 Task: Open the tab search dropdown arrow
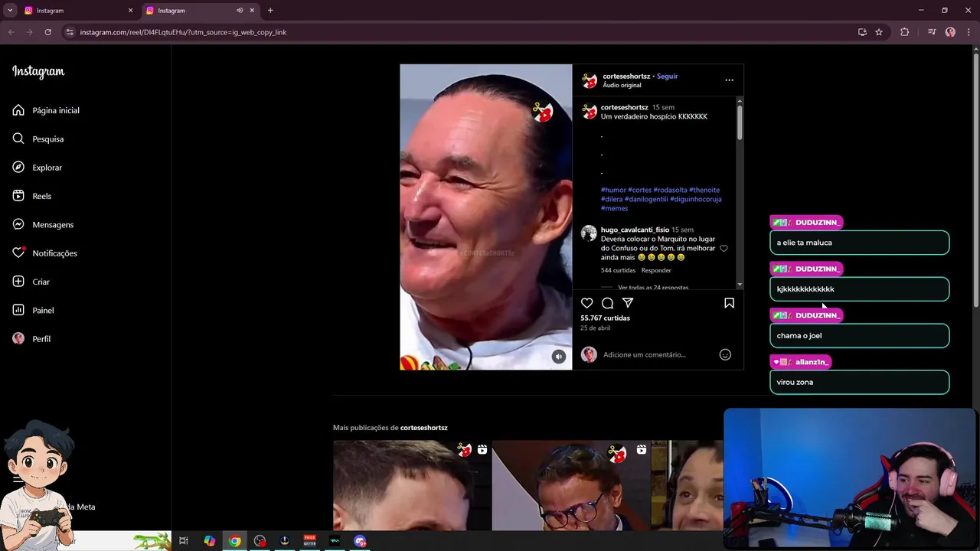tap(10, 11)
